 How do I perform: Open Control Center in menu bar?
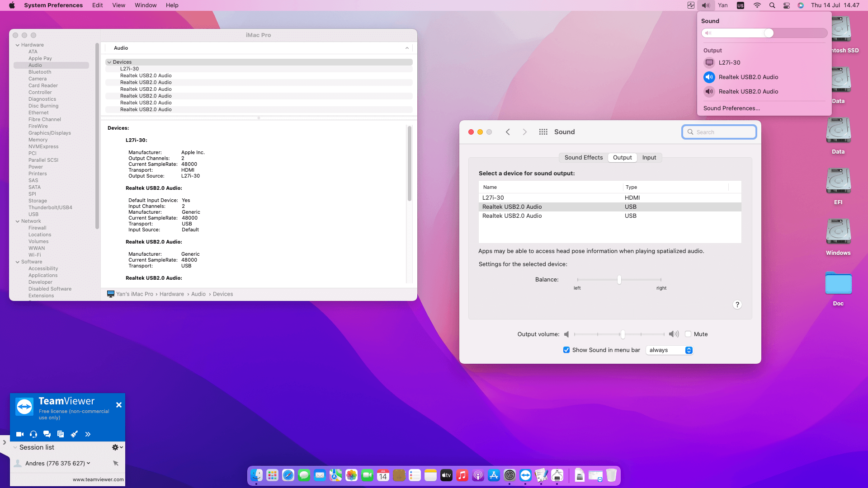coord(787,5)
